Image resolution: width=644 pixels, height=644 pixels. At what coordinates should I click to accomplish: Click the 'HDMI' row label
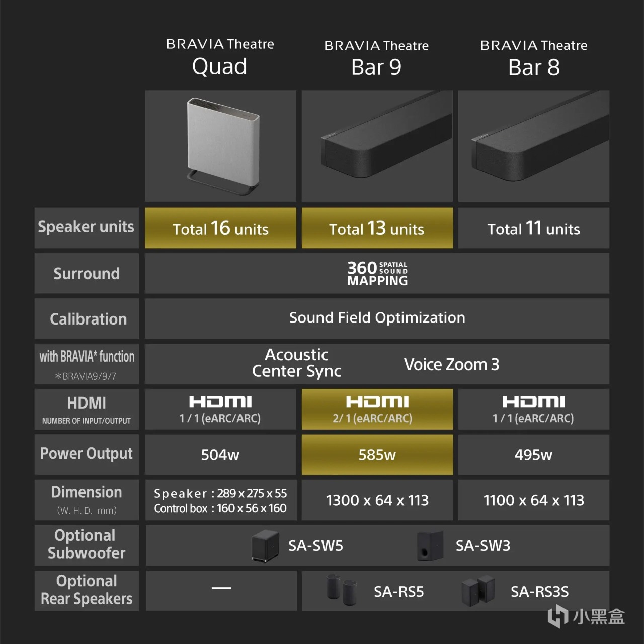tap(87, 403)
